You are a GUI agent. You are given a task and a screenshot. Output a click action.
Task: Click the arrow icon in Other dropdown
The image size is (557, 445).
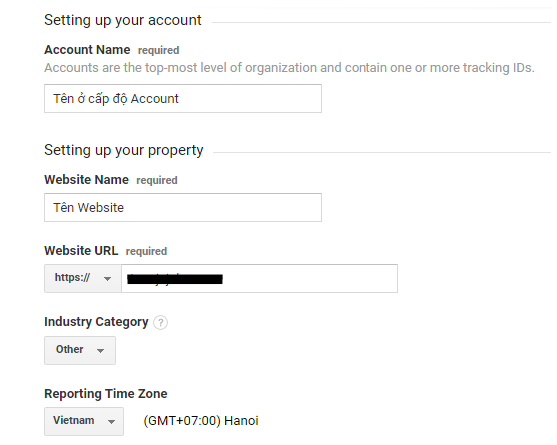point(101,351)
